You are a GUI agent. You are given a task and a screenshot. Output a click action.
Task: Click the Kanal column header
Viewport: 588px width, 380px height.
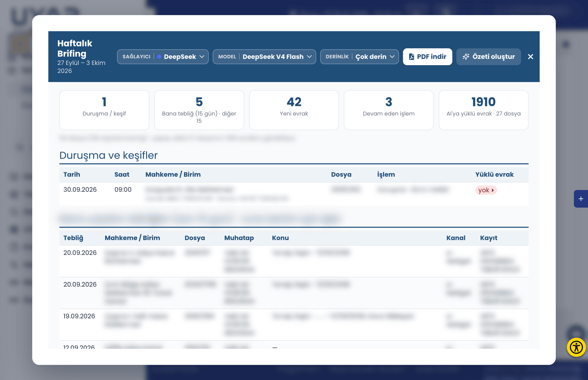(x=456, y=238)
